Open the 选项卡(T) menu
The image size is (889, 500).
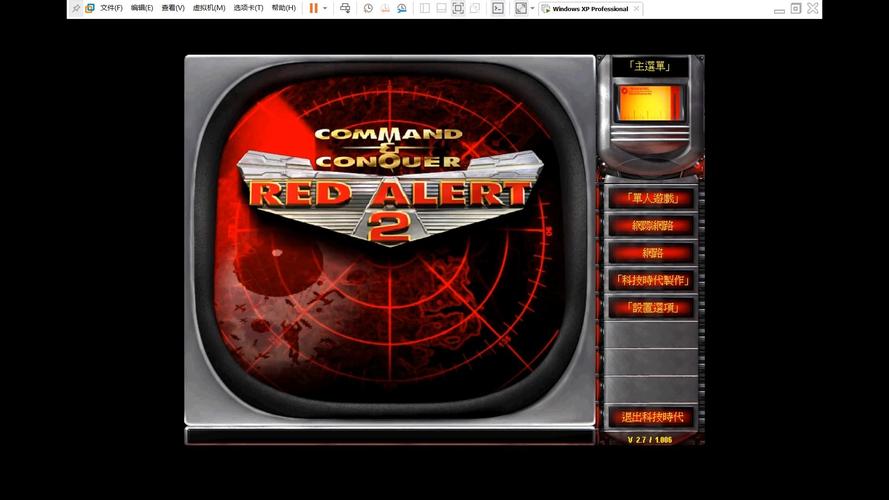click(248, 8)
